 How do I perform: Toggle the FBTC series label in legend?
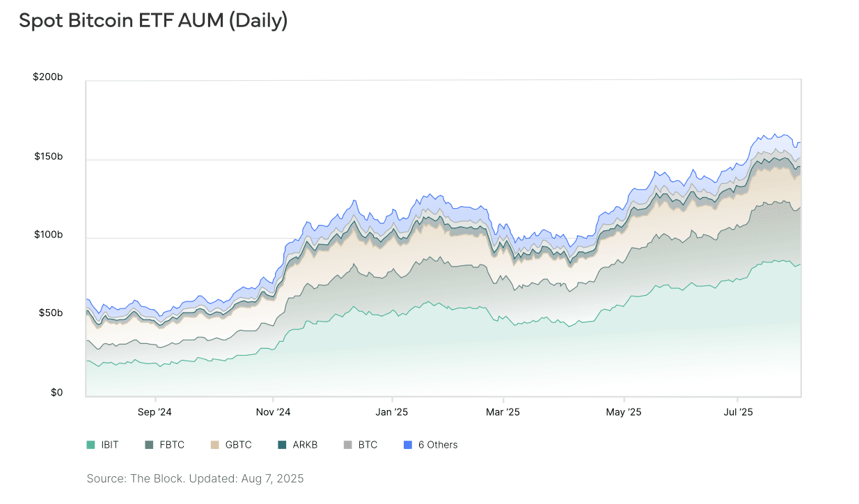pos(172,445)
